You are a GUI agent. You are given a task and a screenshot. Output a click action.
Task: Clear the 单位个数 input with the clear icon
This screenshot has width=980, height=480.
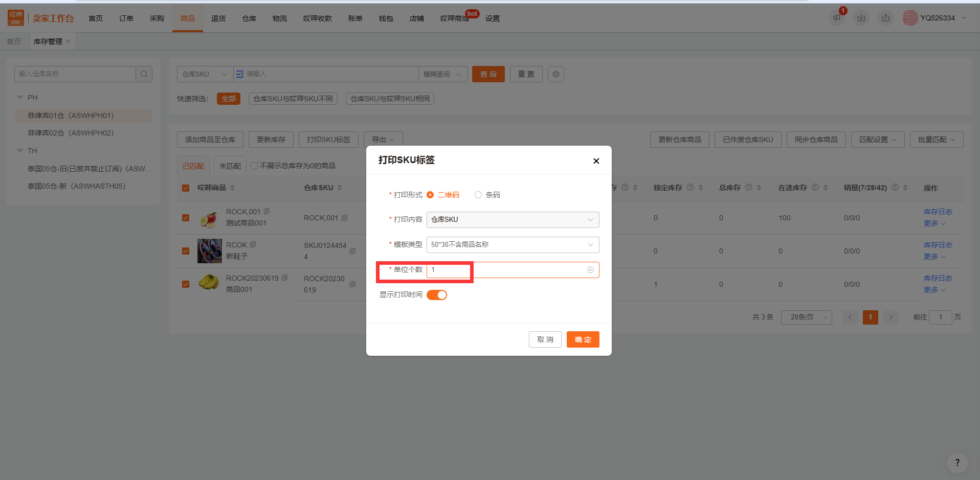pos(590,270)
